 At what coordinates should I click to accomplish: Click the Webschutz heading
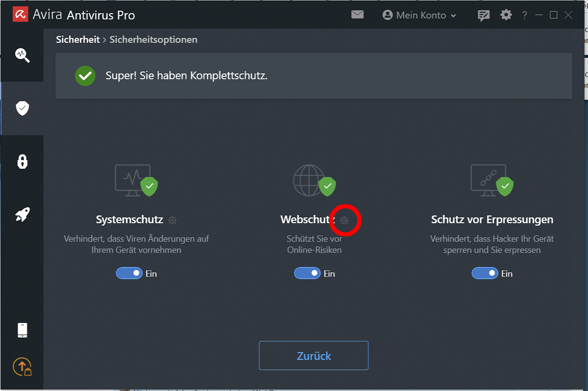click(308, 219)
